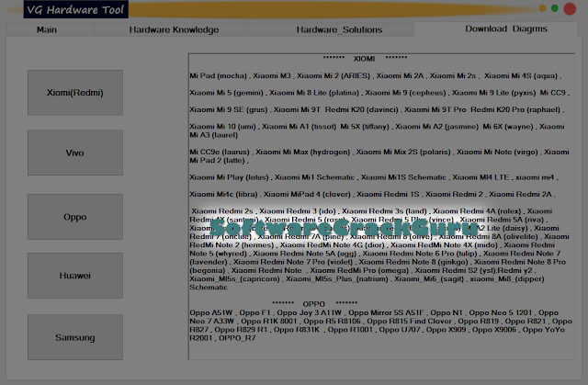Image resolution: width=588 pixels, height=385 pixels.
Task: Click 'Xiaomi Mi 2 (ARIES)' entry
Action: pos(334,75)
